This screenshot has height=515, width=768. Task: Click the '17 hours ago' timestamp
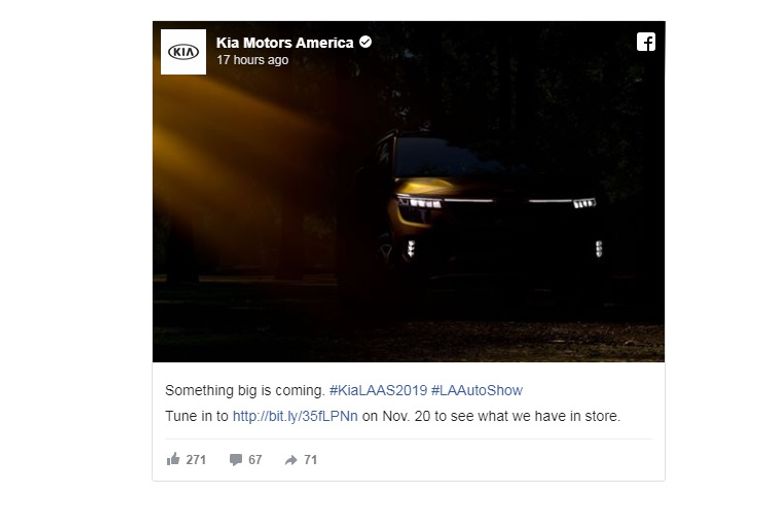pyautogui.click(x=252, y=60)
